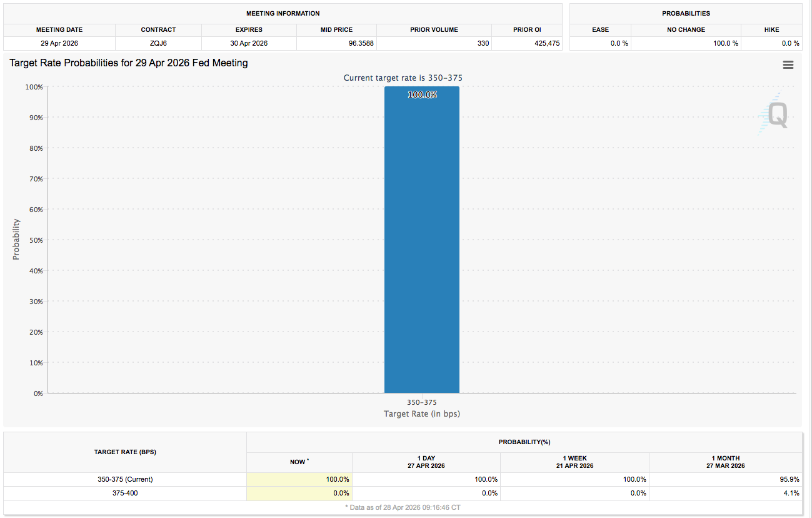
Task: Click the '350-375 (Current)' row label
Action: point(125,480)
